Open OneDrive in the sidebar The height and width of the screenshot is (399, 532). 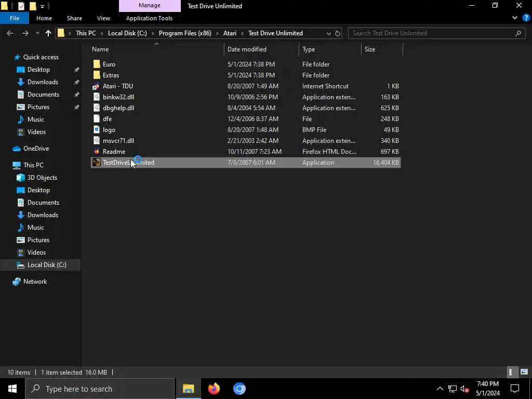(x=36, y=149)
